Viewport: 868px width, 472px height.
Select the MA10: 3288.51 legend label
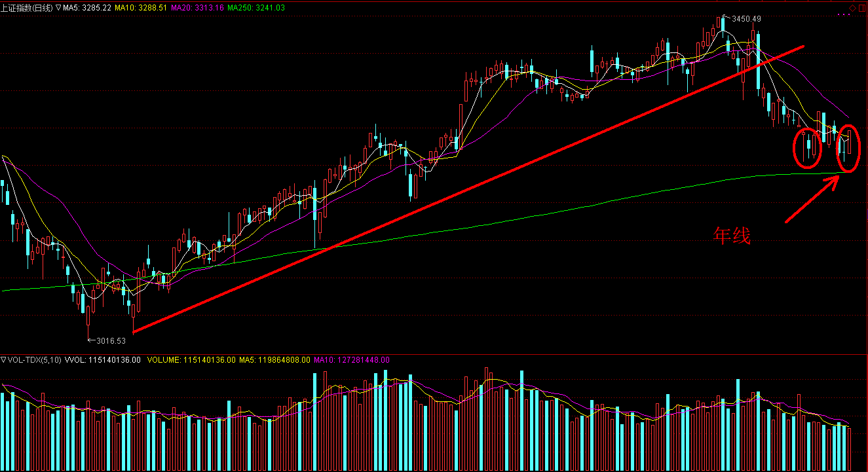[x=140, y=8]
